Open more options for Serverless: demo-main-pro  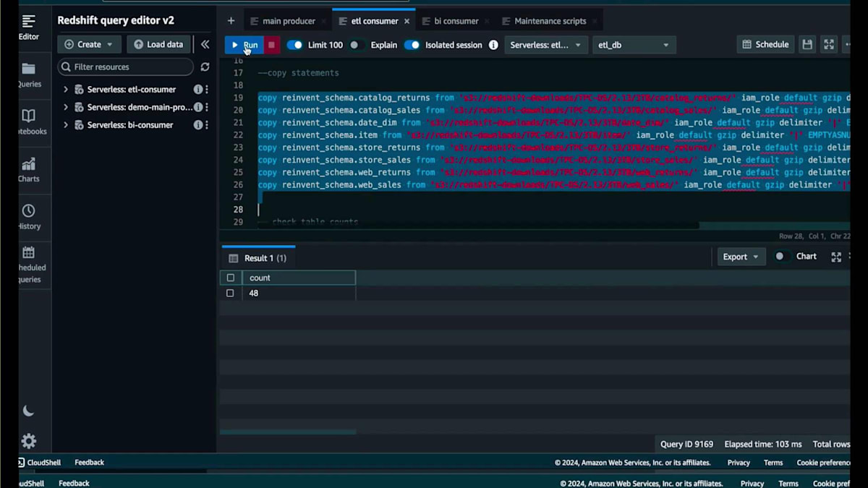pyautogui.click(x=207, y=107)
